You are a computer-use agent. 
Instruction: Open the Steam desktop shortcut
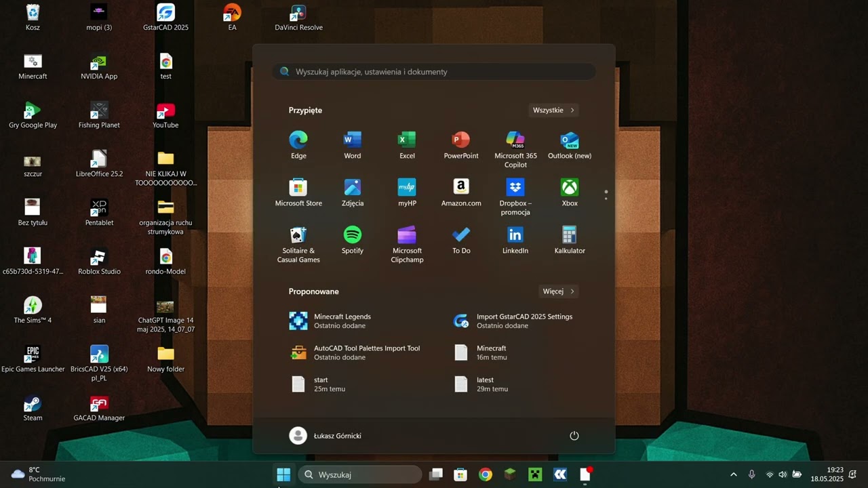coord(33,409)
